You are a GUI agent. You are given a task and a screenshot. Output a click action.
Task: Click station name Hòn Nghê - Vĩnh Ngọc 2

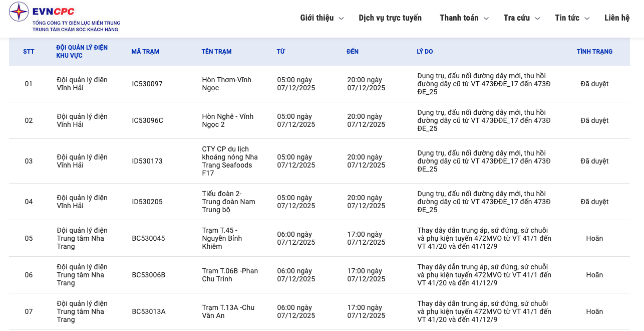(228, 120)
